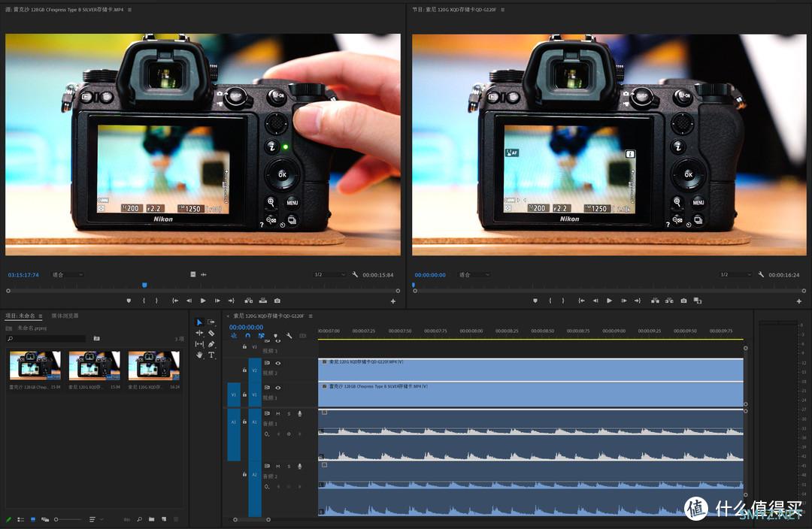This screenshot has width=812, height=529.
Task: Click Find magnifier at Project panel bottom
Action: pos(139,518)
